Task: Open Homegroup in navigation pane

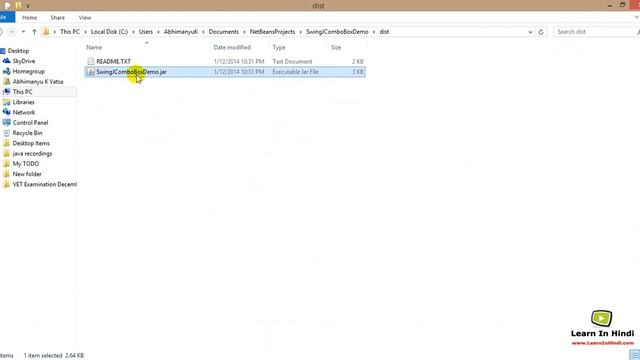Action: 29,71
